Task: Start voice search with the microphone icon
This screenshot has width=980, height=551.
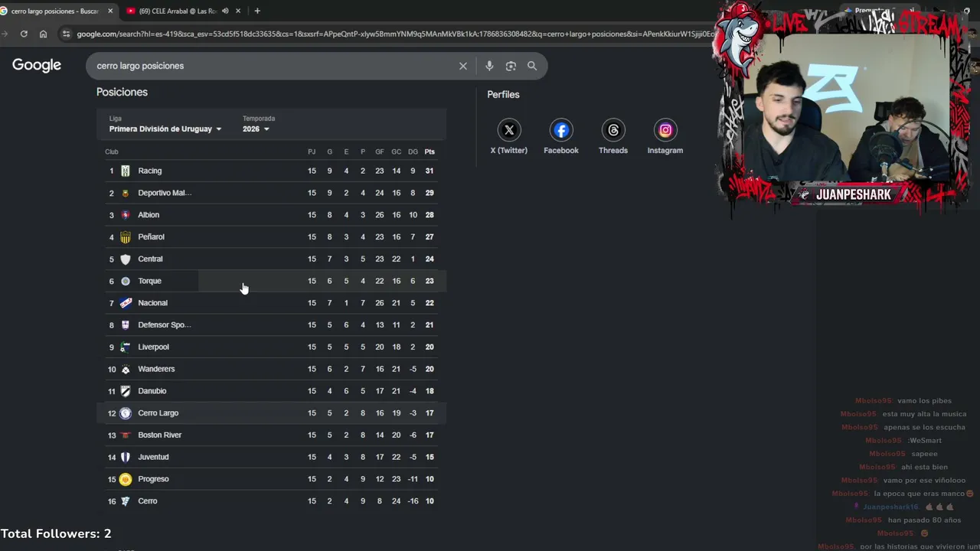Action: 489,66
